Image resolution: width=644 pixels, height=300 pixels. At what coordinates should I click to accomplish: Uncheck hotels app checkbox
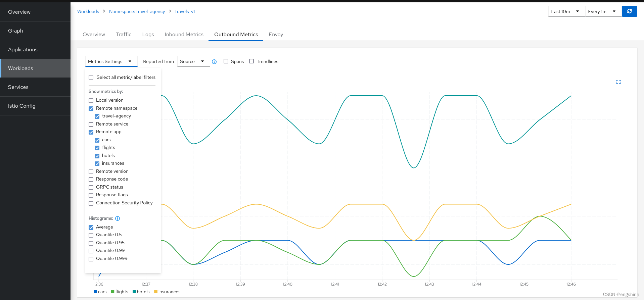97,156
